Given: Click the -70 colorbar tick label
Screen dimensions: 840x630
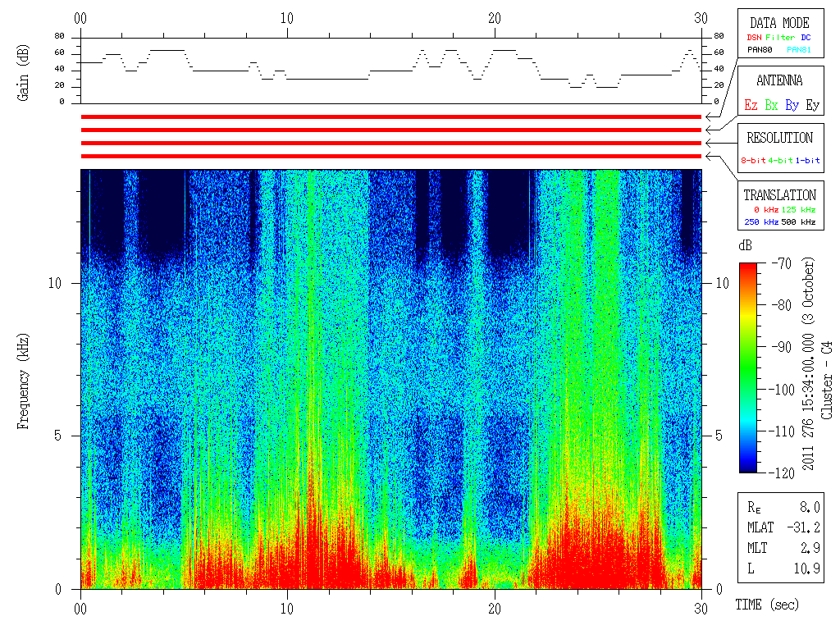Looking at the screenshot, I should 782,263.
